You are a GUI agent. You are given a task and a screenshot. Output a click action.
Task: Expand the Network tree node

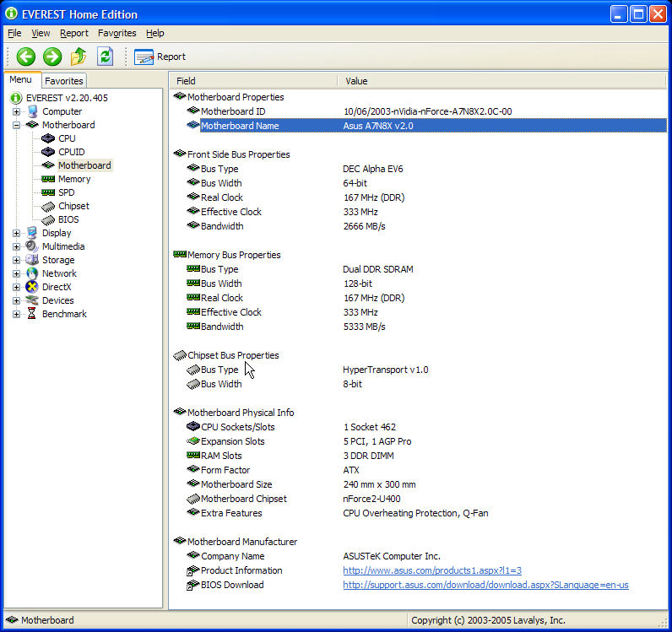[16, 273]
